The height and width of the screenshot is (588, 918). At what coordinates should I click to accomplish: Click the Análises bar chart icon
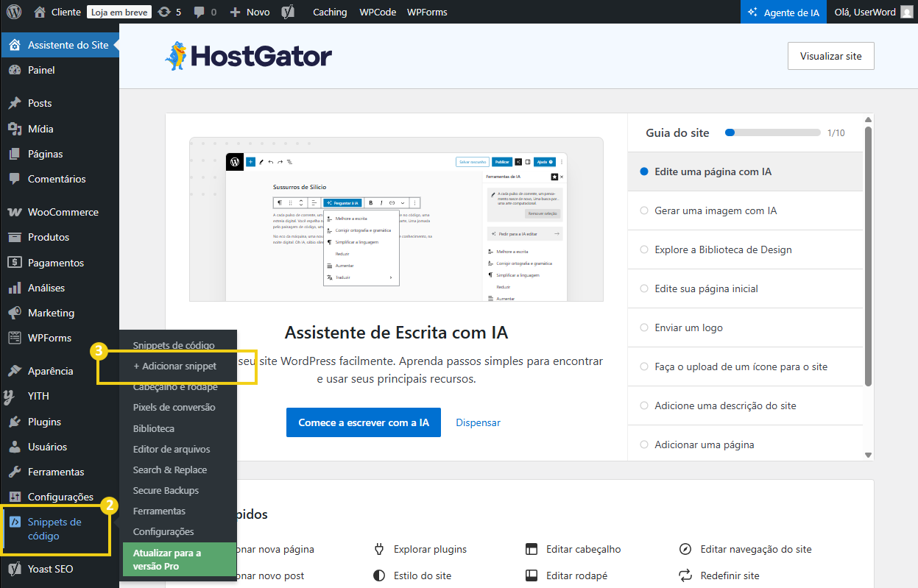[x=15, y=288]
